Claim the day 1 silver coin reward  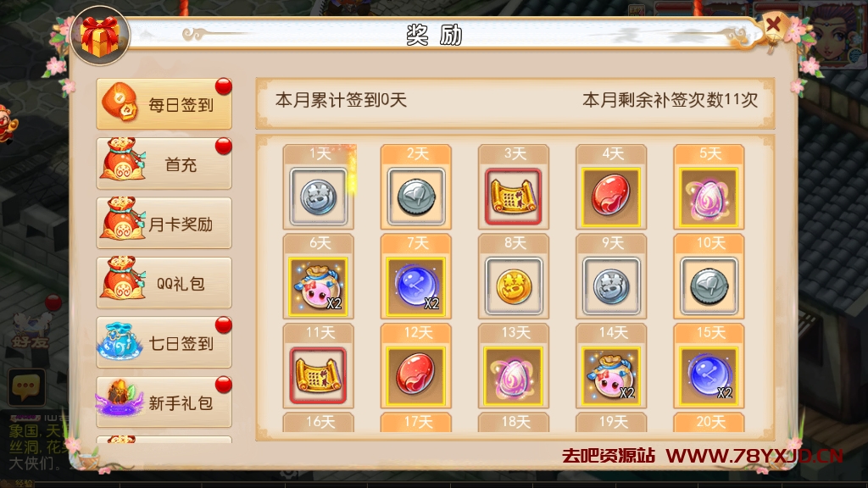319,197
